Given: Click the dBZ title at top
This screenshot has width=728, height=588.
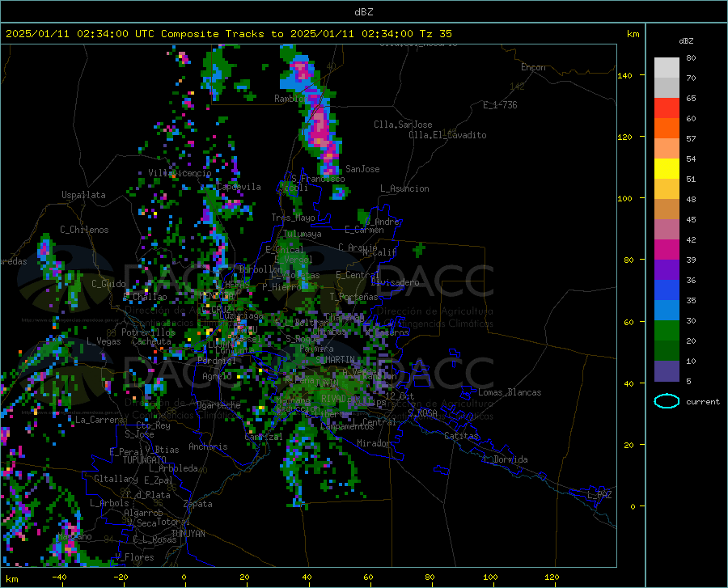Looking at the screenshot, I should pyautogui.click(x=363, y=12).
